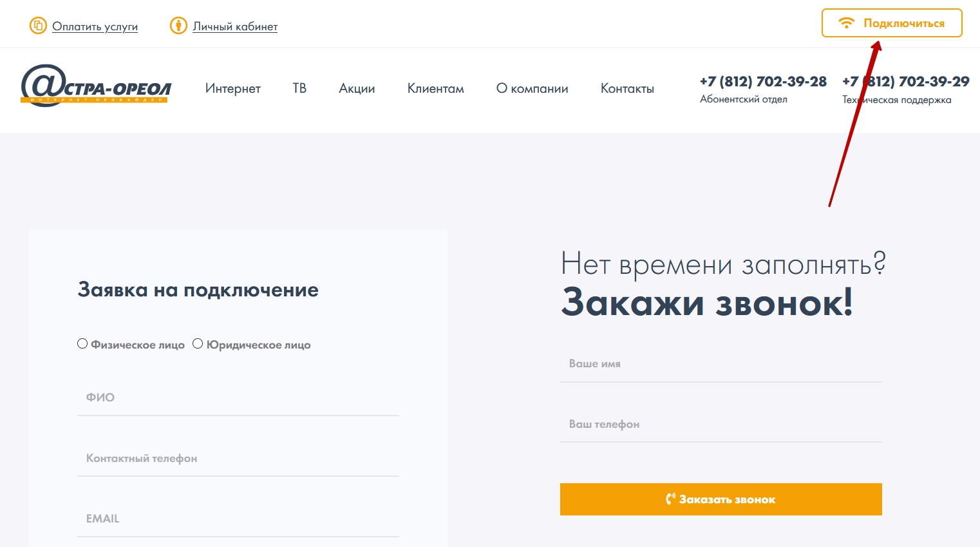980x547 pixels.
Task: Click the Астра-Ореол logo
Action: tap(97, 85)
